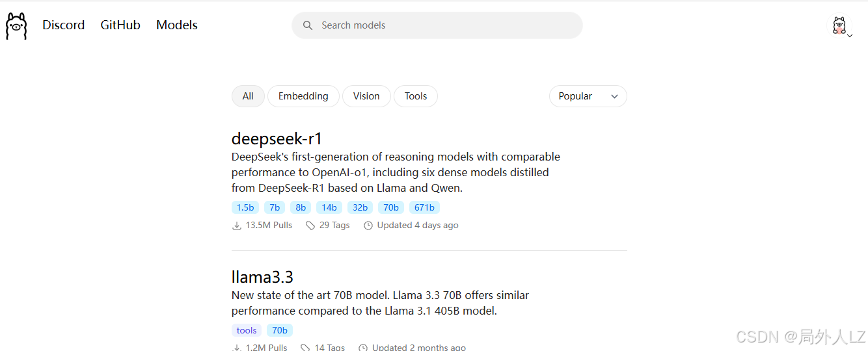Click the 8b size tag

[301, 207]
